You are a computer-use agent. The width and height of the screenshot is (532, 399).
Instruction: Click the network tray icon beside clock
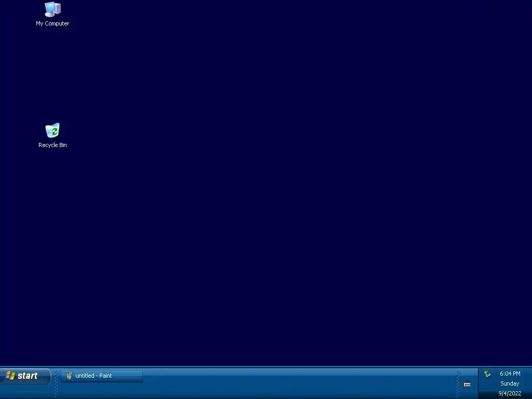click(x=487, y=374)
